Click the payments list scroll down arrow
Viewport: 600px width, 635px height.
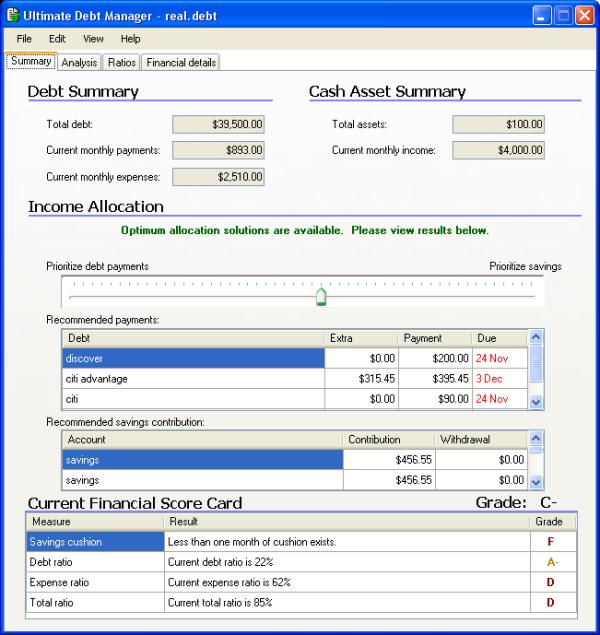tap(536, 402)
